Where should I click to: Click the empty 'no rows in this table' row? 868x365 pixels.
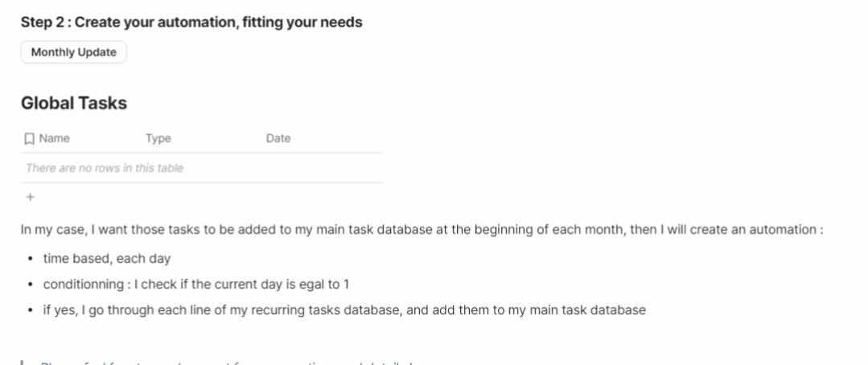tap(105, 168)
